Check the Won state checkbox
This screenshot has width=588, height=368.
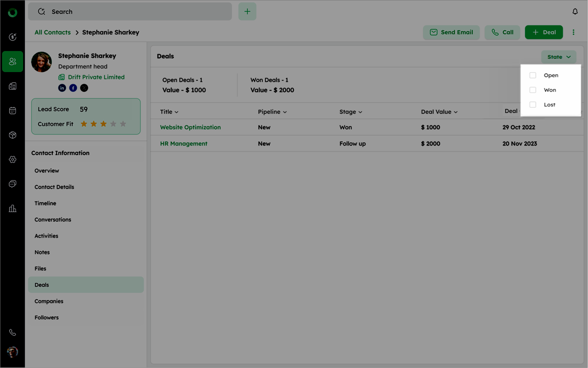point(532,90)
